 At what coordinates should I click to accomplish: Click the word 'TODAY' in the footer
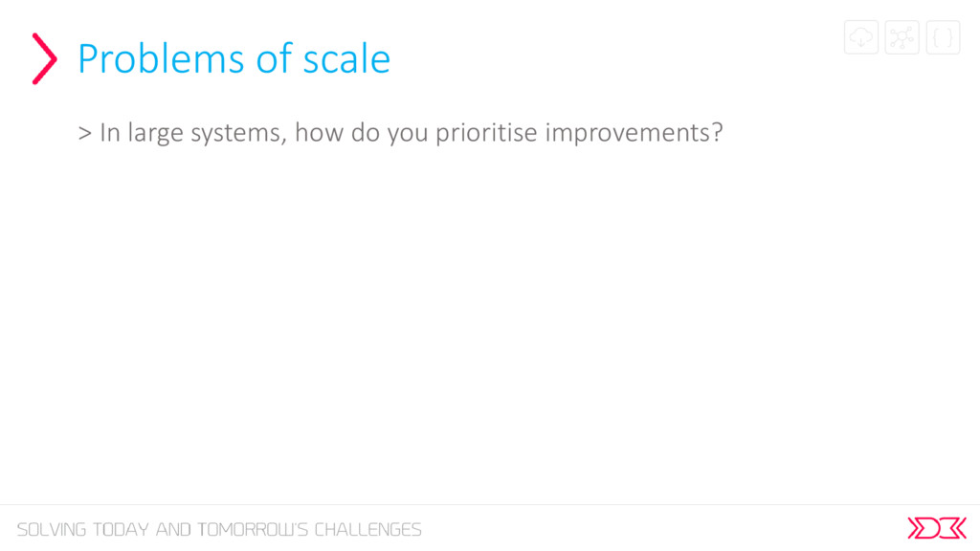[121, 530]
